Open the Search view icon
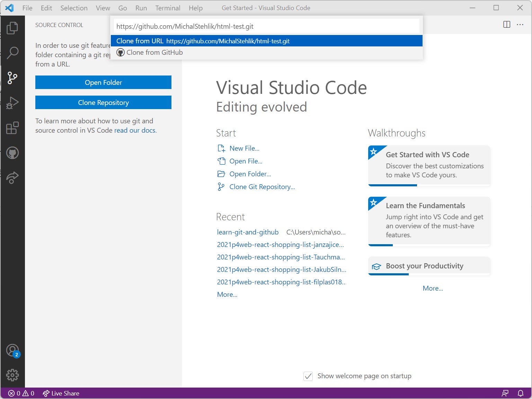Image resolution: width=532 pixels, height=399 pixels. click(x=12, y=53)
